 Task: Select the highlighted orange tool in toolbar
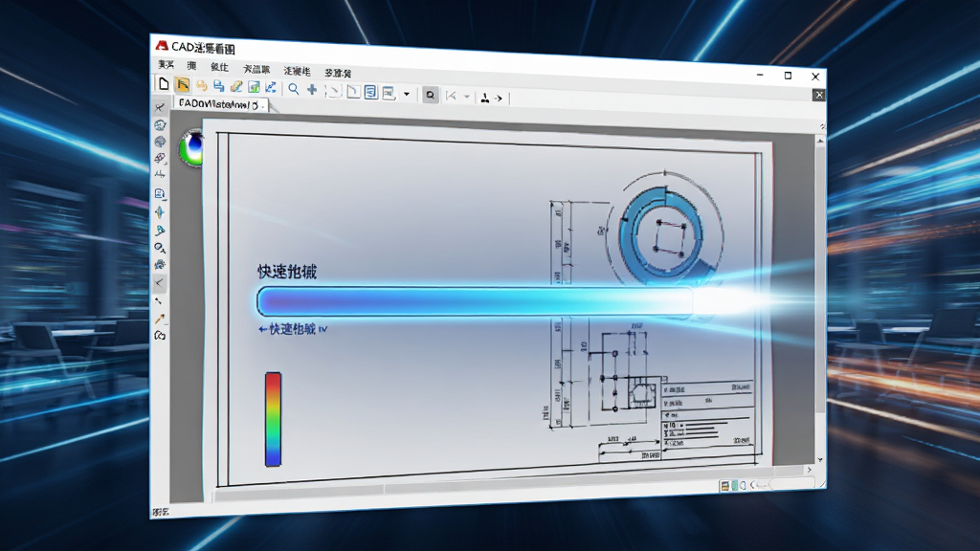coord(183,84)
